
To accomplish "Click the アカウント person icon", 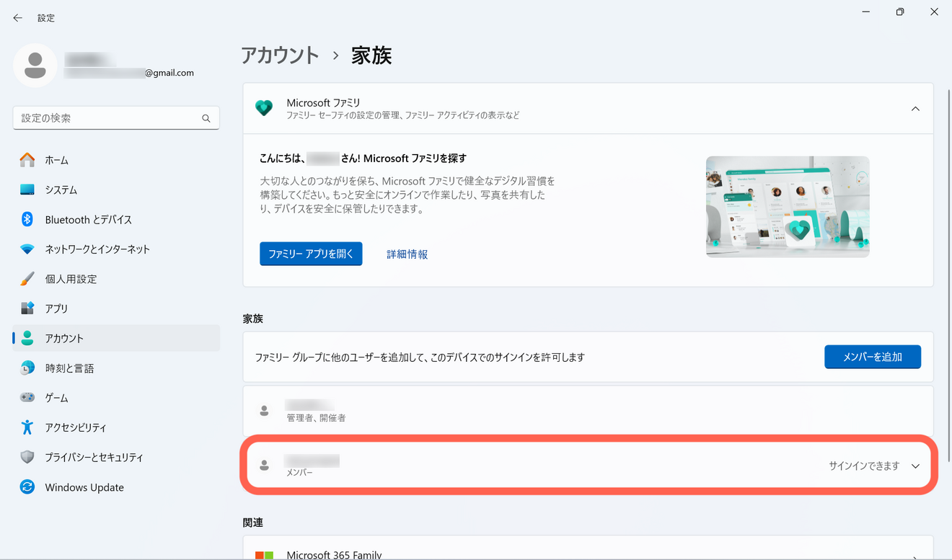I will pyautogui.click(x=27, y=338).
